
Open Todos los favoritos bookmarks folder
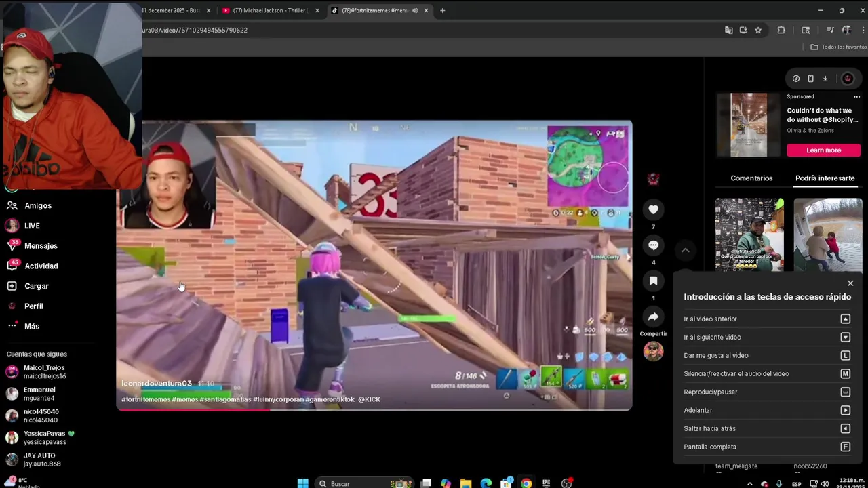839,47
